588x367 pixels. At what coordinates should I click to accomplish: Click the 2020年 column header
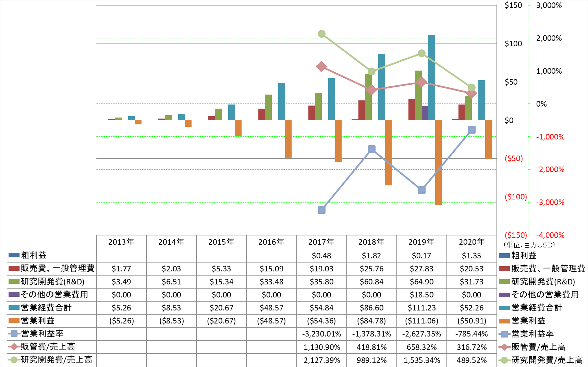tap(471, 242)
